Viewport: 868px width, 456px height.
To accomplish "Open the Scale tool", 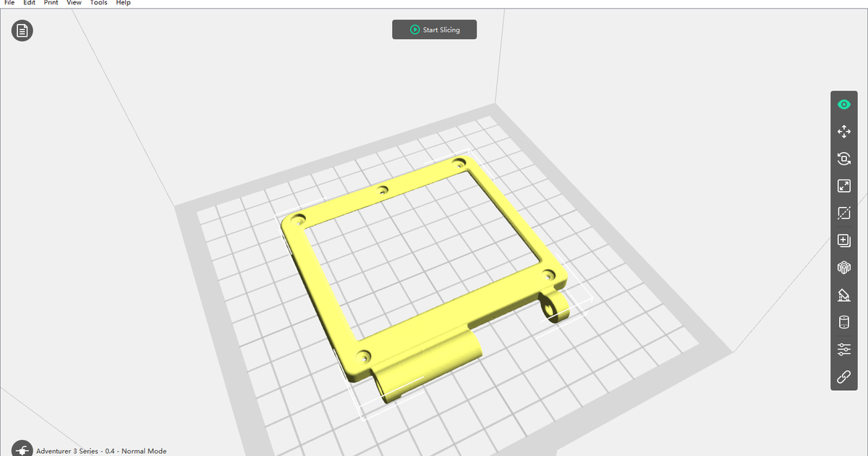I will [843, 185].
